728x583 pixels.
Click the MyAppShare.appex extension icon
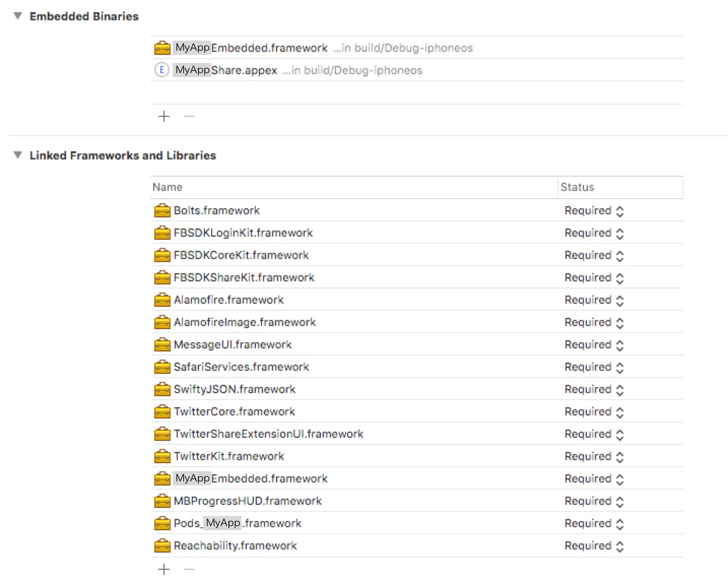161,70
